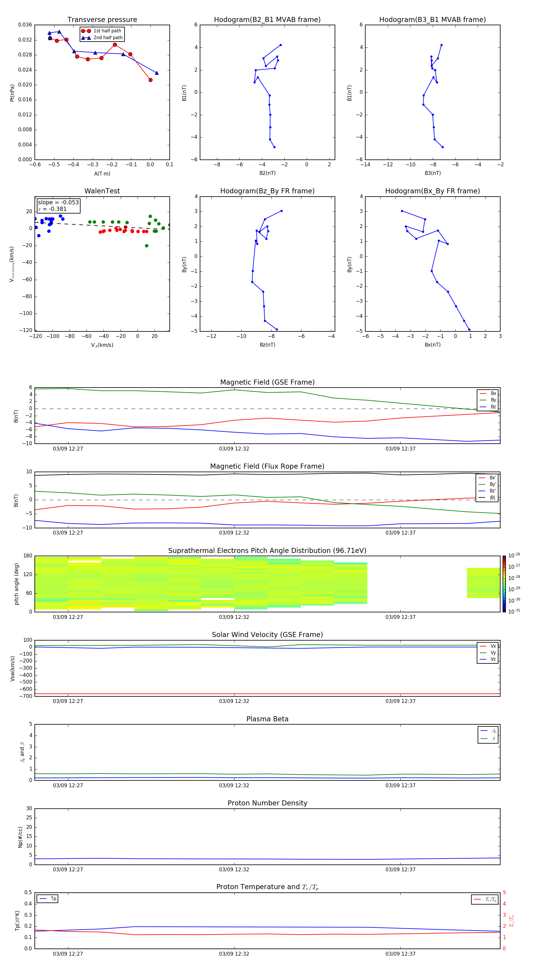Click the "B3(nT)" x-axis label
This screenshot has width=535, height=980.
pyautogui.click(x=432, y=173)
